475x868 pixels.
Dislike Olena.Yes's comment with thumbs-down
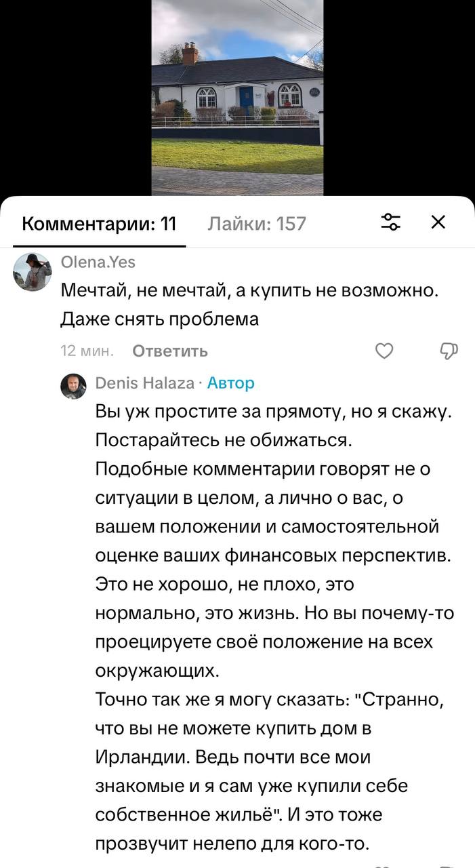[449, 351]
